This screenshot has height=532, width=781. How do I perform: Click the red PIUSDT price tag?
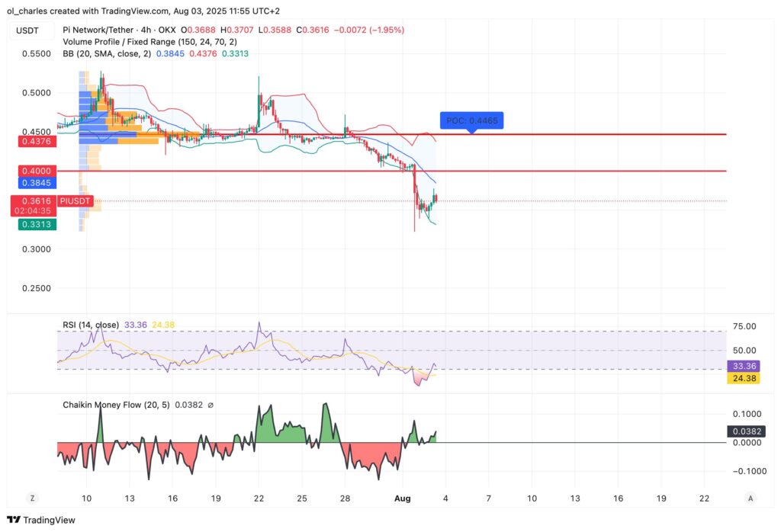coord(76,201)
